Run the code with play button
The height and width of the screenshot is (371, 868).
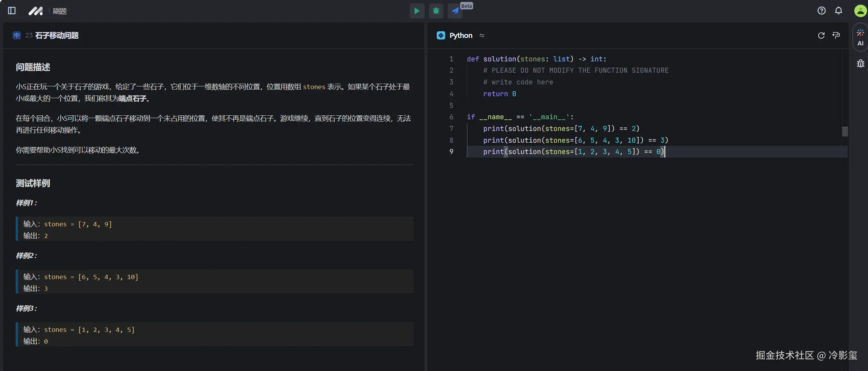tap(417, 11)
